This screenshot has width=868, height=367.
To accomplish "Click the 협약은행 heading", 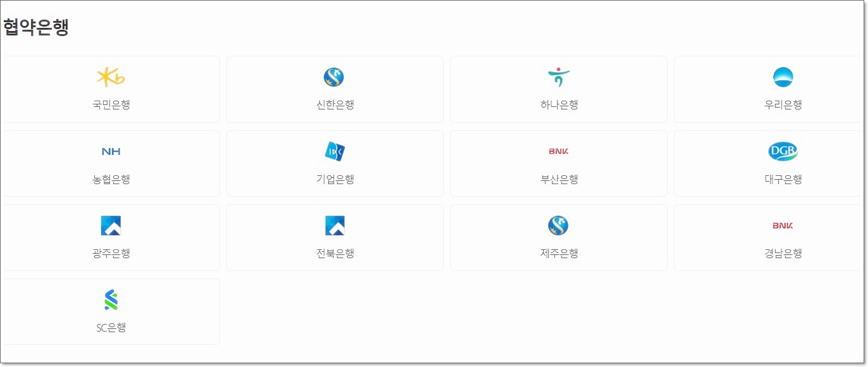I will (36, 27).
